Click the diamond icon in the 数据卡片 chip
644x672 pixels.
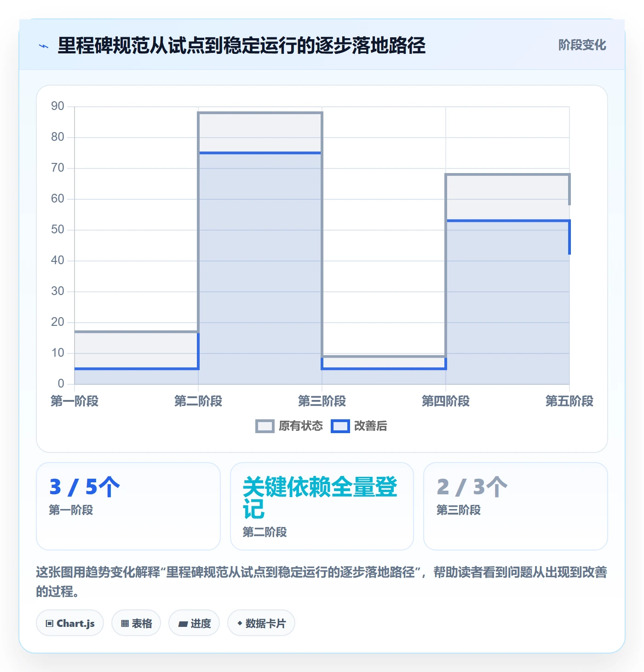pos(240,623)
